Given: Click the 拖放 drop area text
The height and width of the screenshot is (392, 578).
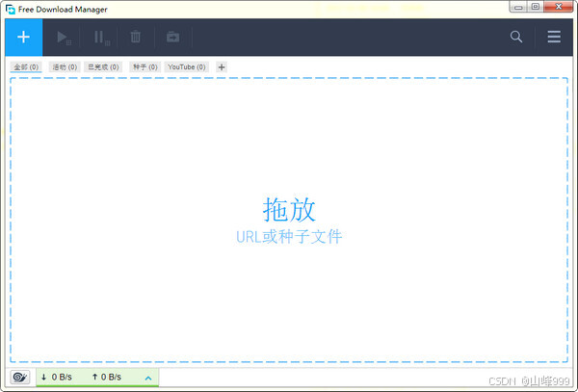Looking at the screenshot, I should tap(289, 209).
